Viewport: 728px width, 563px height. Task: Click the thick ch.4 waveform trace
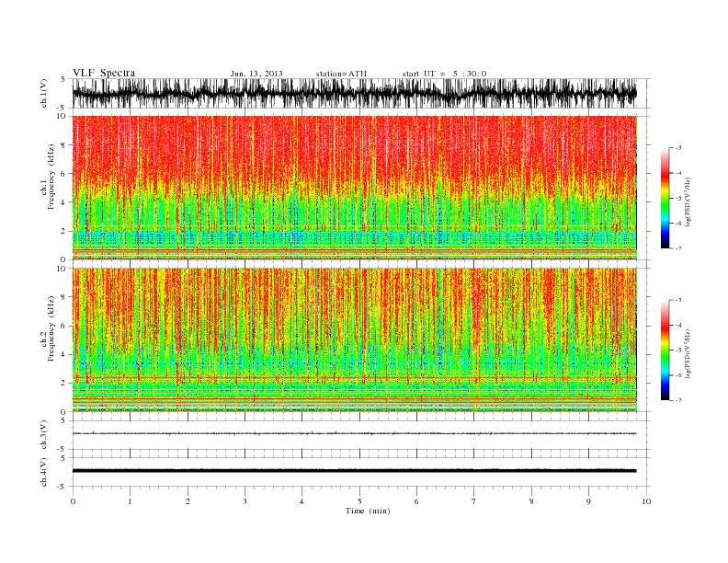(355, 471)
